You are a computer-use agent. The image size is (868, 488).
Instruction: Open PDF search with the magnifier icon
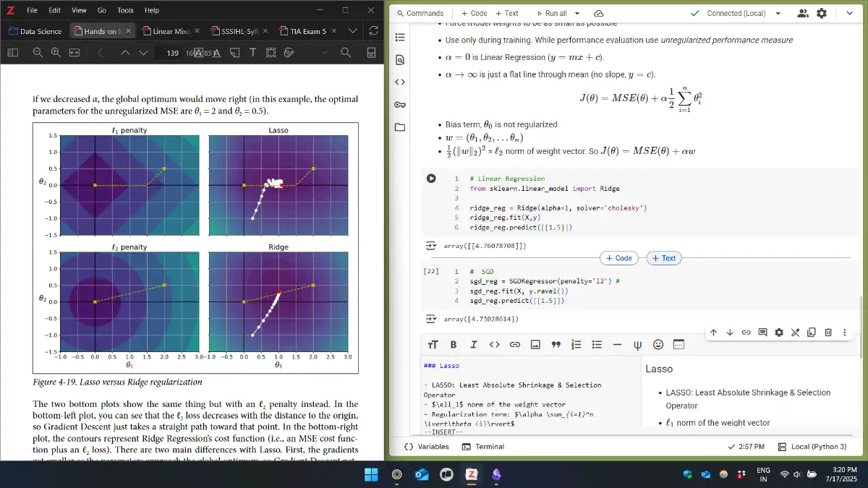[x=346, y=53]
